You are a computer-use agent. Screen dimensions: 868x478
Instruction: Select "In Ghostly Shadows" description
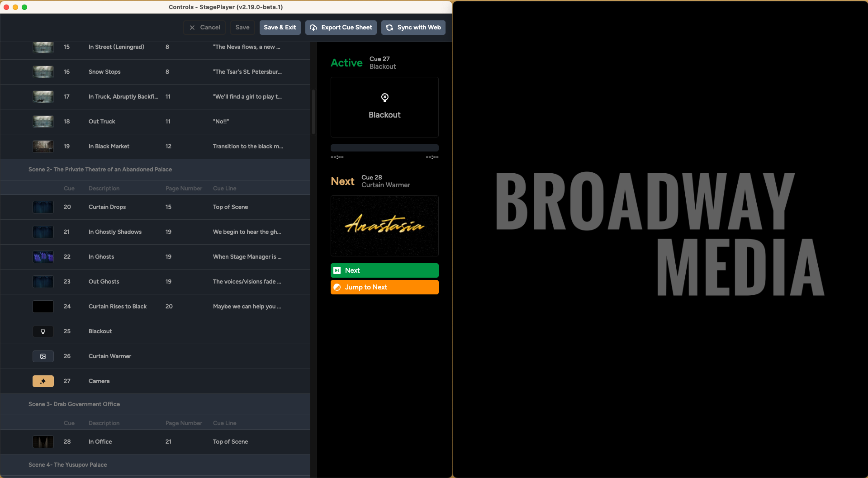[x=115, y=232]
